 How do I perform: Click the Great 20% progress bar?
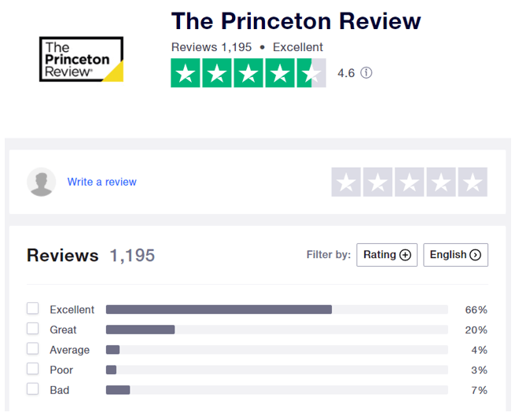click(277, 330)
